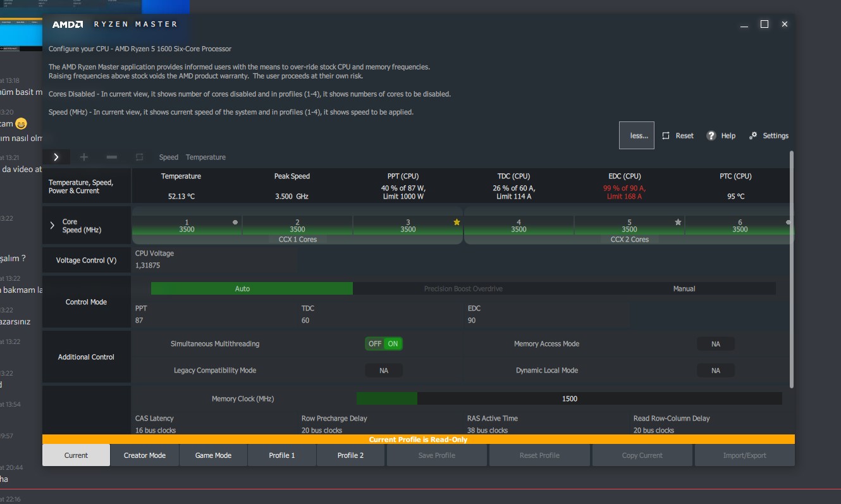Select Manual control mode

684,288
